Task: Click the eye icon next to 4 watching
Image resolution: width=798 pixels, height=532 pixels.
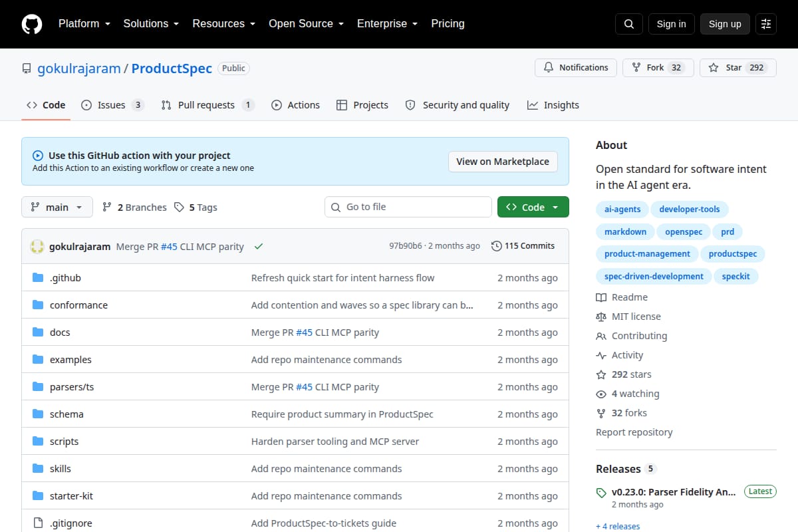Action: pyautogui.click(x=601, y=394)
